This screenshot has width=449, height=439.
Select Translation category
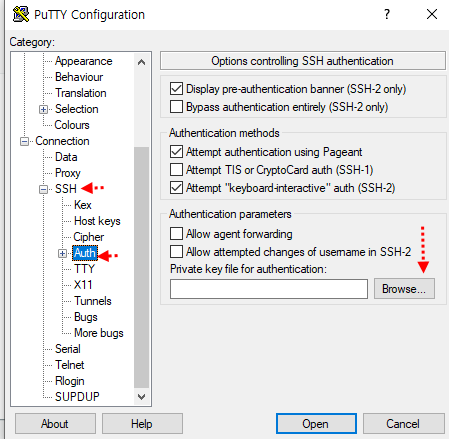[x=81, y=93]
